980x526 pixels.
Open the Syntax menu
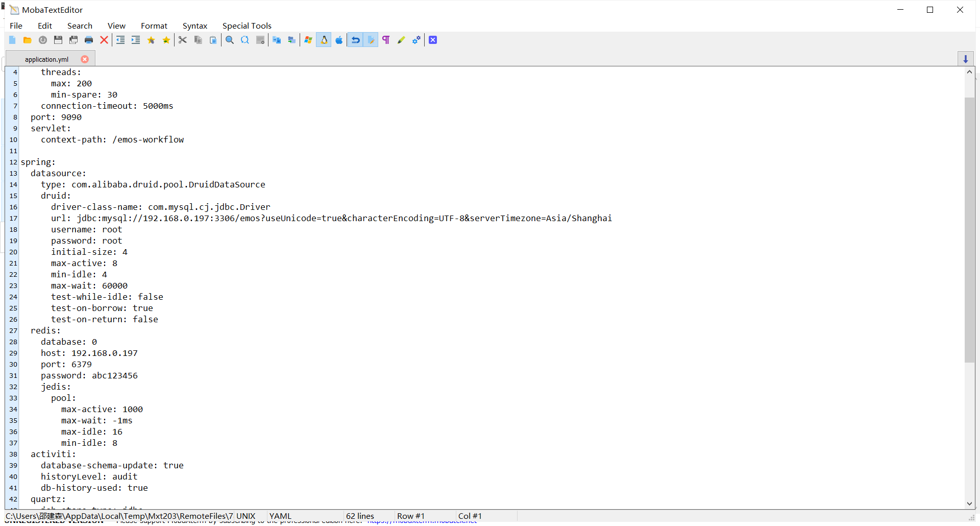(x=195, y=26)
